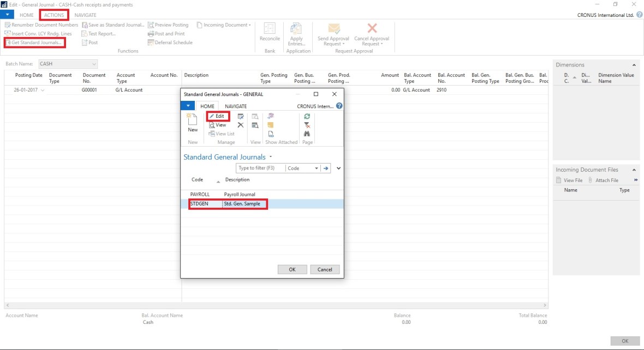Screen dimensions: 644x350
Task: Expand the filter pane chevron
Action: [338, 168]
